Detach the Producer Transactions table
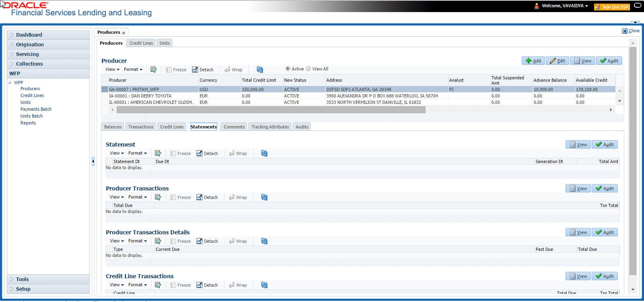 [x=207, y=197]
